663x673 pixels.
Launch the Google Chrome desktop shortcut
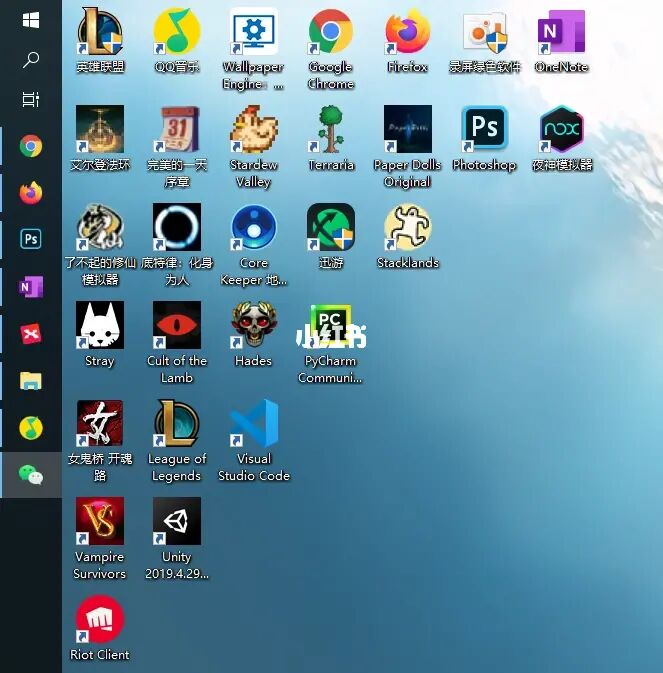point(330,32)
